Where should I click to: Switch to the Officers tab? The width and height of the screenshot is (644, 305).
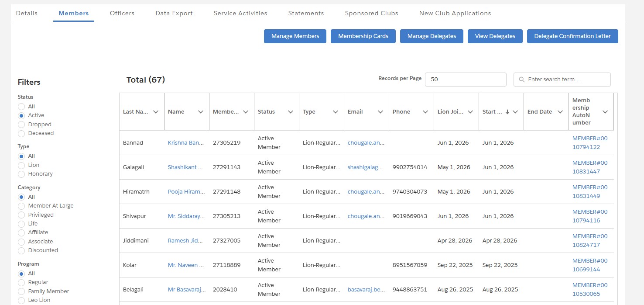point(122,13)
